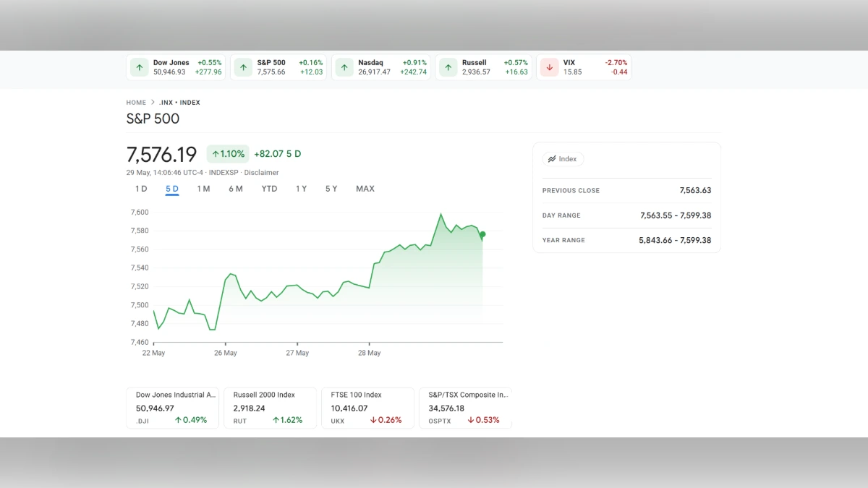Click the Dow Jones green up-arrow icon
Image resolution: width=868 pixels, height=488 pixels.
point(140,67)
